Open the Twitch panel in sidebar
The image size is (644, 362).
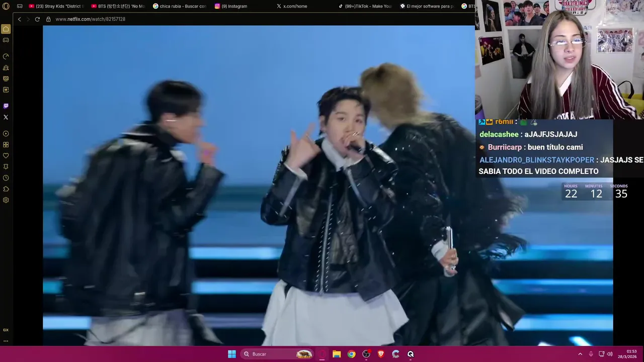pyautogui.click(x=6, y=106)
